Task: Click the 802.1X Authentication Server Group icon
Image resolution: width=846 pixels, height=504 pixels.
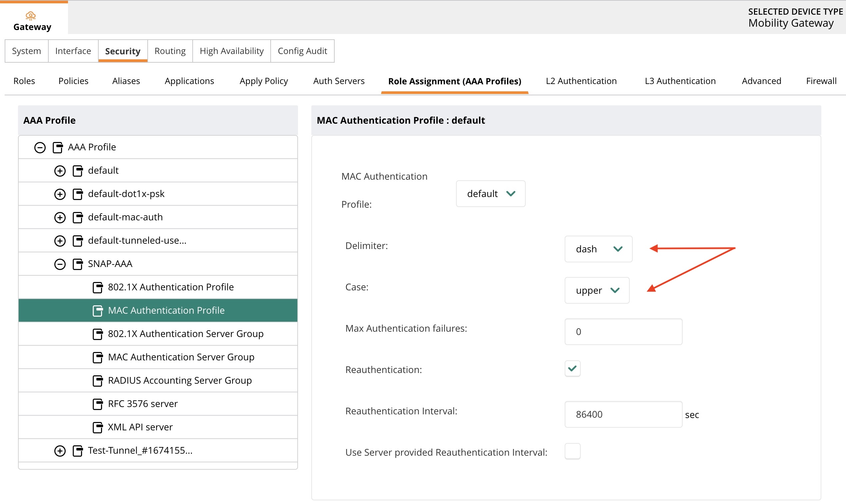Action: coord(97,334)
